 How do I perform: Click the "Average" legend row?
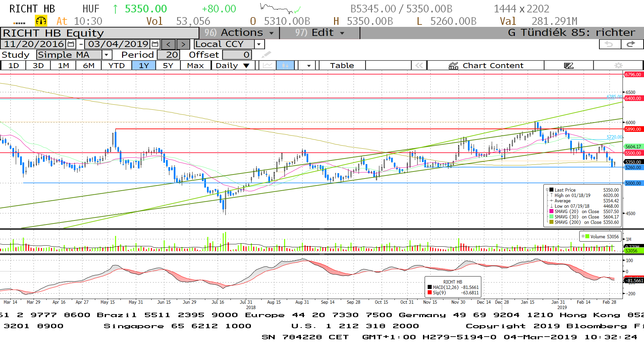584,201
